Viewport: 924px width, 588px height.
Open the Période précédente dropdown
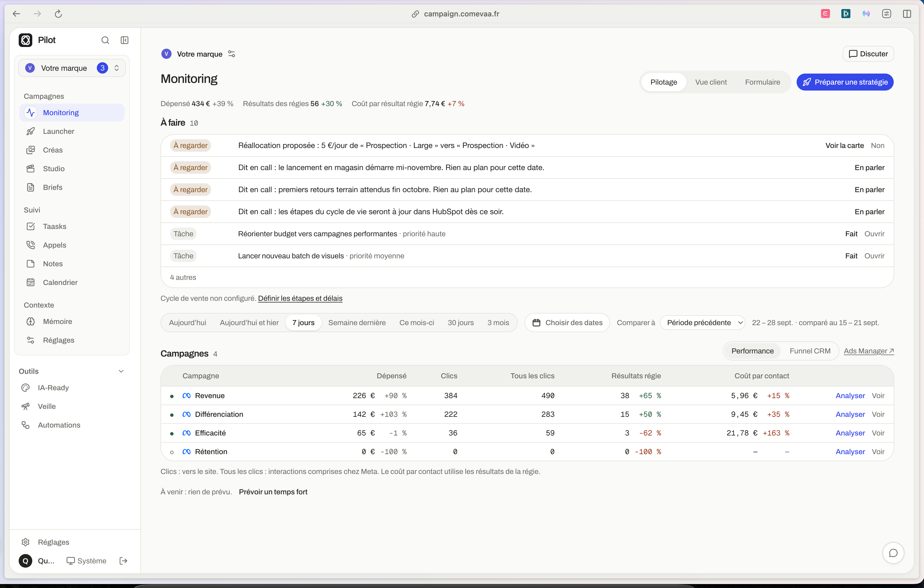click(702, 323)
